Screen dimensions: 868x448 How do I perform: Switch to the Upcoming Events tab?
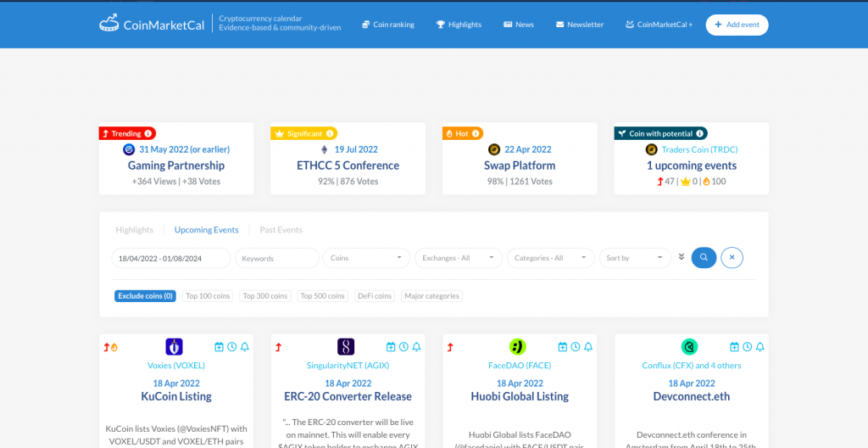207,230
